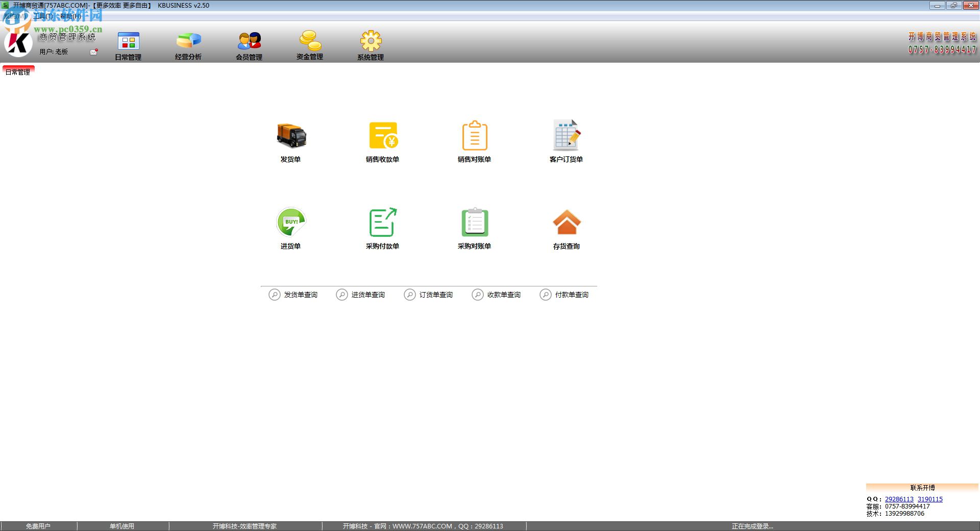Open the 系统管理 gear module
Viewport: 980px width, 531px height.
[x=371, y=45]
